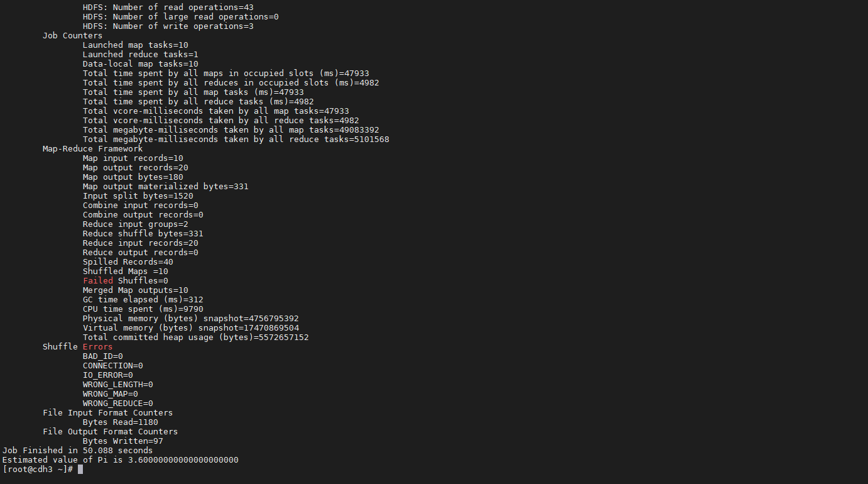868x484 pixels.
Task: Click the Bytes Read=1180 line
Action: click(121, 422)
